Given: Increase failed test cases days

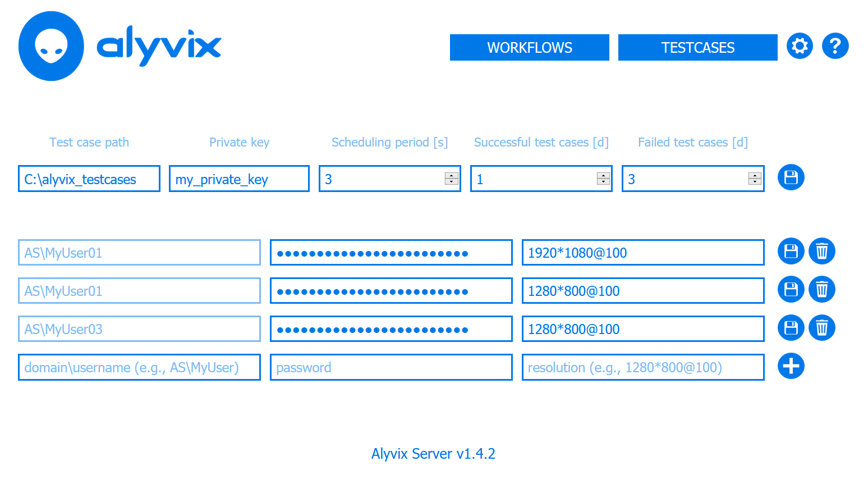Looking at the screenshot, I should 755,175.
